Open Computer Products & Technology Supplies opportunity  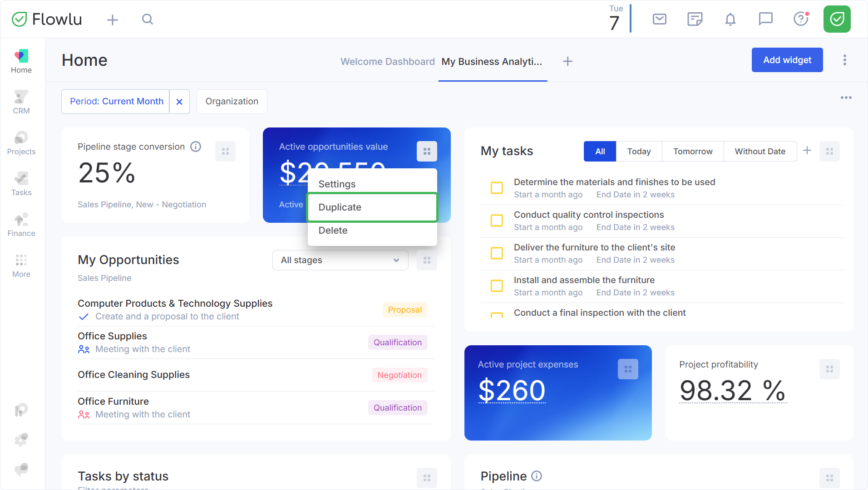175,304
